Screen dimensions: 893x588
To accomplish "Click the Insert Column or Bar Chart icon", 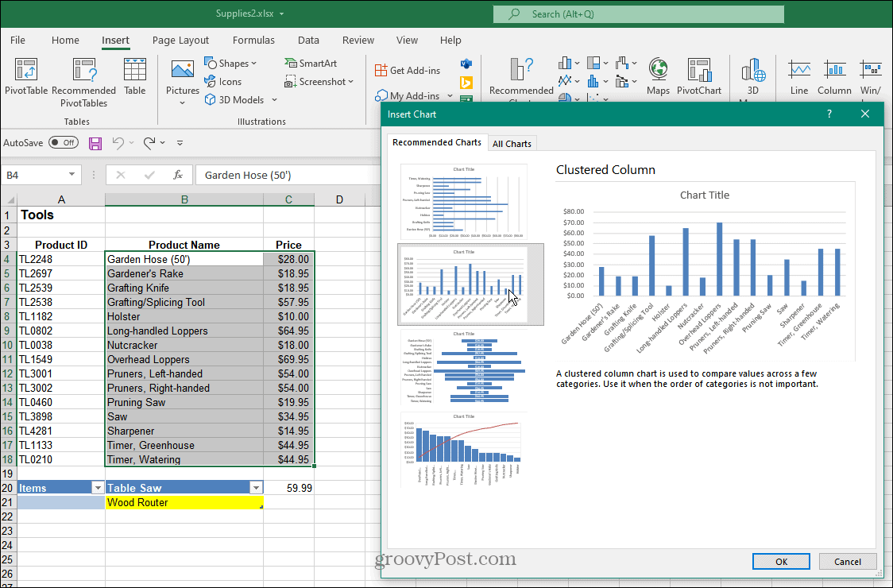I will coord(565,63).
